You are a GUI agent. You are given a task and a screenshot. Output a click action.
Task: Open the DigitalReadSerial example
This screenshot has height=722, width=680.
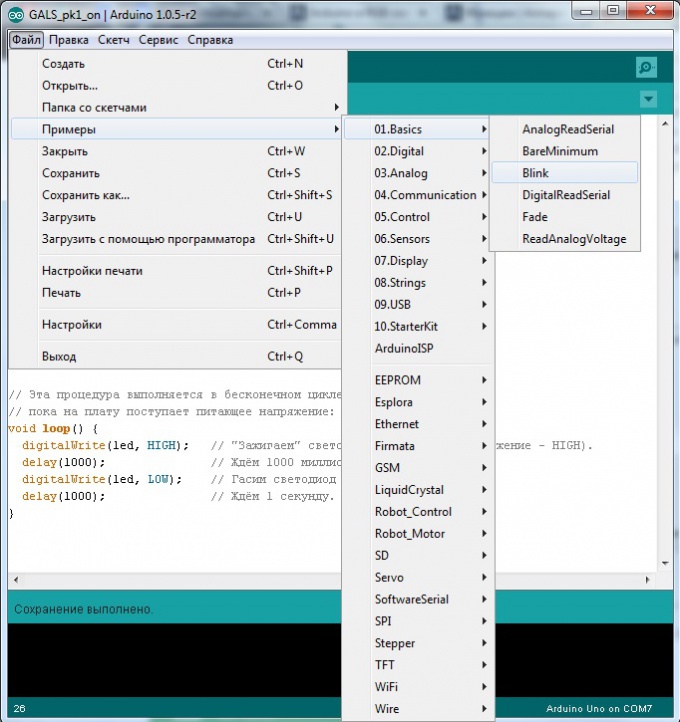[565, 195]
